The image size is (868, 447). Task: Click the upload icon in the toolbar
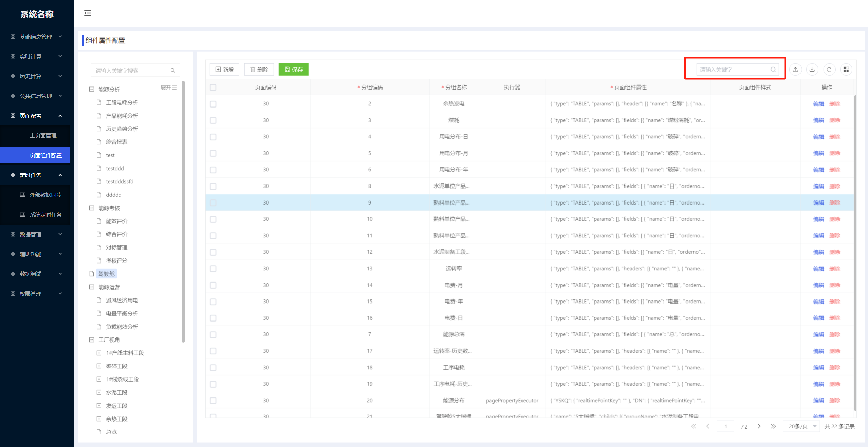pos(795,70)
